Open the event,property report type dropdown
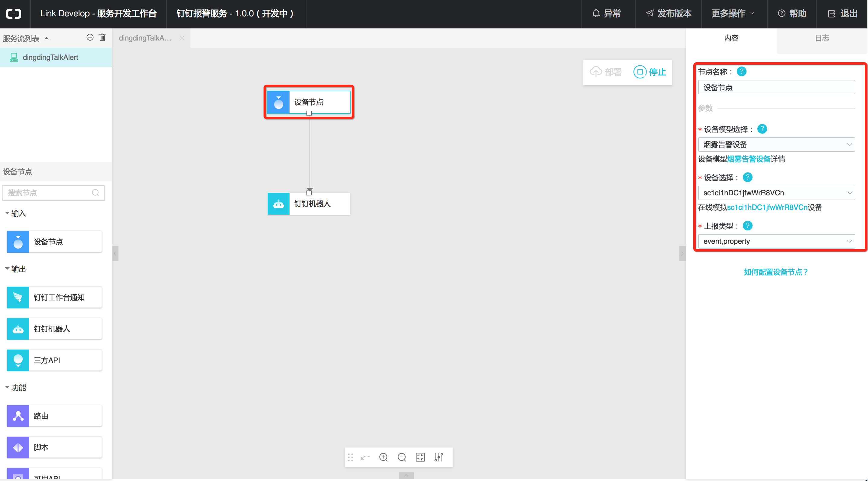This screenshot has width=868, height=482. point(776,241)
